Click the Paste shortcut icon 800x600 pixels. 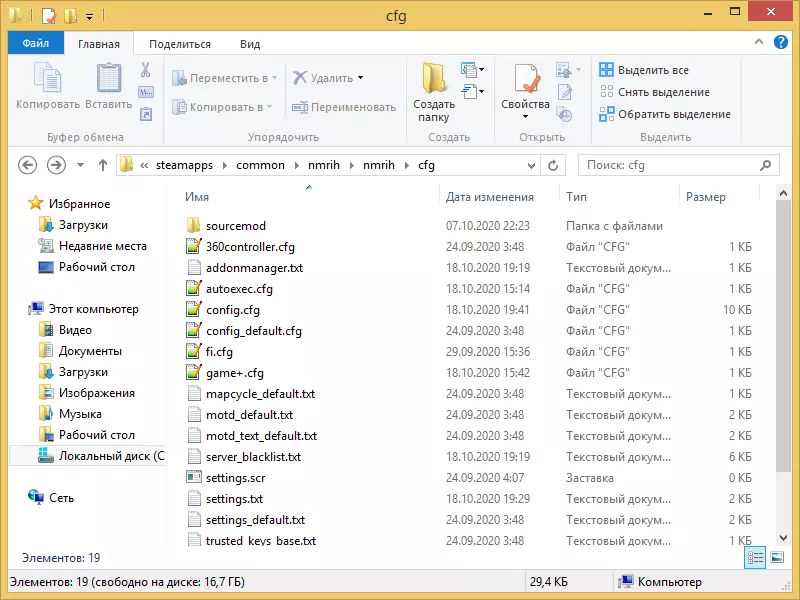[146, 114]
